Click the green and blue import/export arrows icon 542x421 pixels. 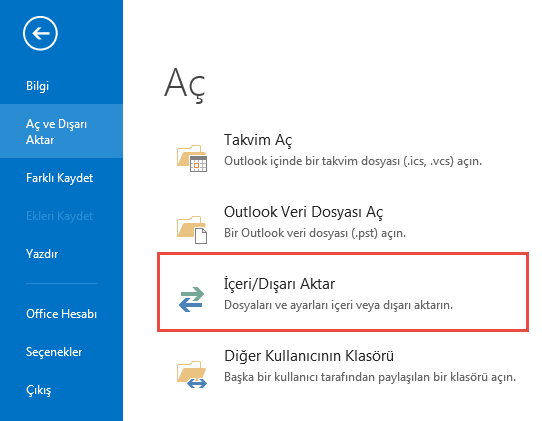pos(192,299)
